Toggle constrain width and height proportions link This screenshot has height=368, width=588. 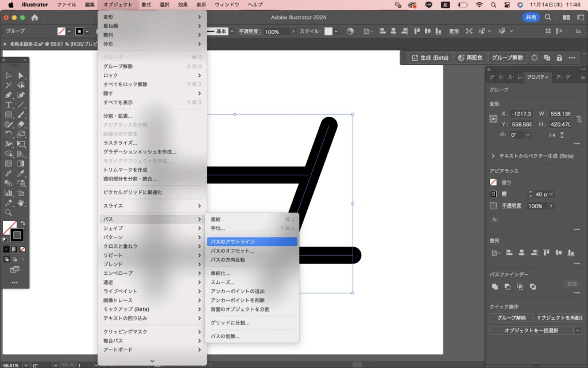pos(579,118)
